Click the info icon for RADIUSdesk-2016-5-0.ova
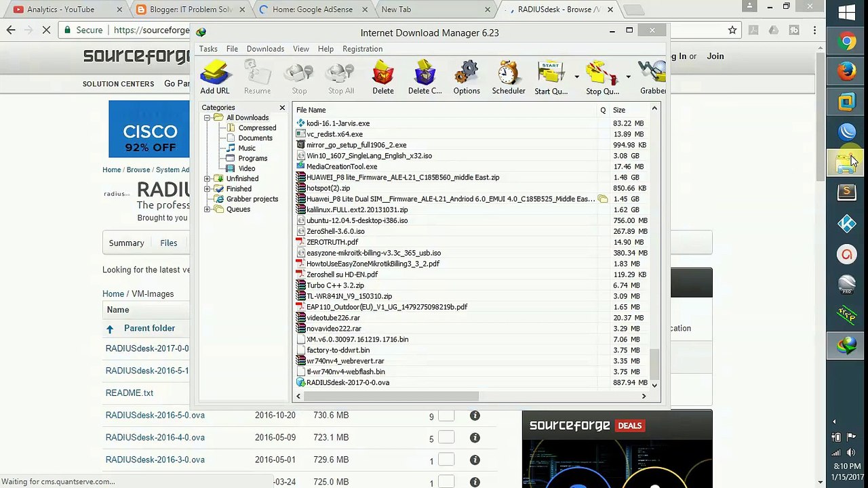 (475, 415)
